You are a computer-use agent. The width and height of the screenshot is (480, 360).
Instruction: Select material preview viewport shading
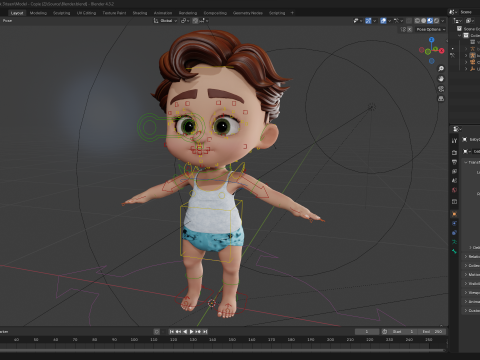430,21
